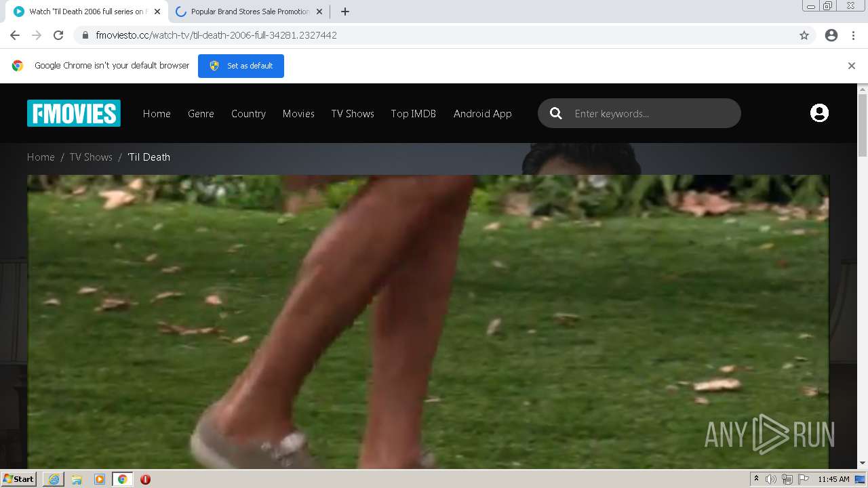
Task: Select the Watch 'Til Death 2006 tab
Action: pyautogui.click(x=87, y=12)
